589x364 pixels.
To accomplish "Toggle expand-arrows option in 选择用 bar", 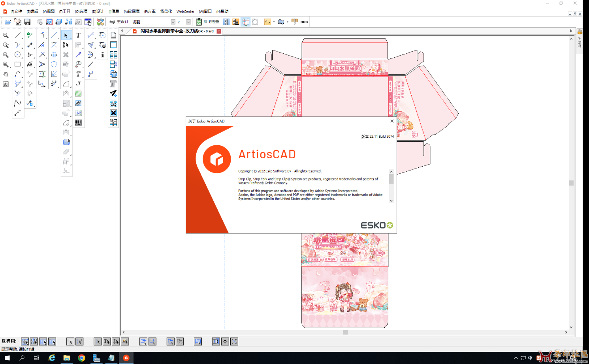I will click(234, 341).
